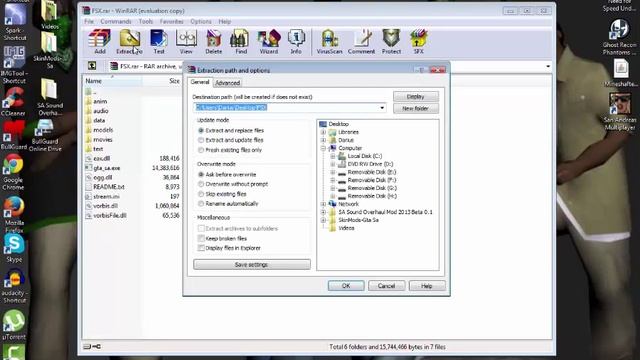Select Skip existing files option
Viewport: 640px width, 360px height.
click(222, 194)
